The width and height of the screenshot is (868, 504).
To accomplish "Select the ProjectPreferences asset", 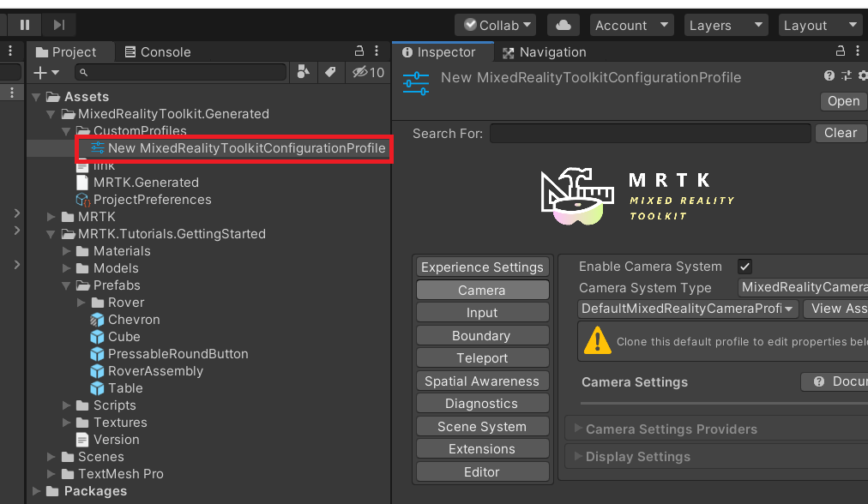I will [143, 200].
